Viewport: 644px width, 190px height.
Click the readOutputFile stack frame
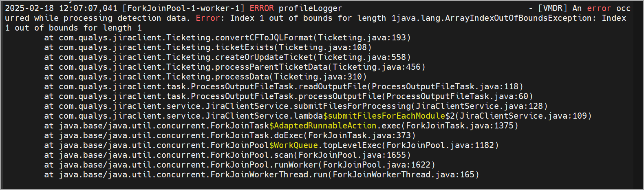(x=284, y=86)
